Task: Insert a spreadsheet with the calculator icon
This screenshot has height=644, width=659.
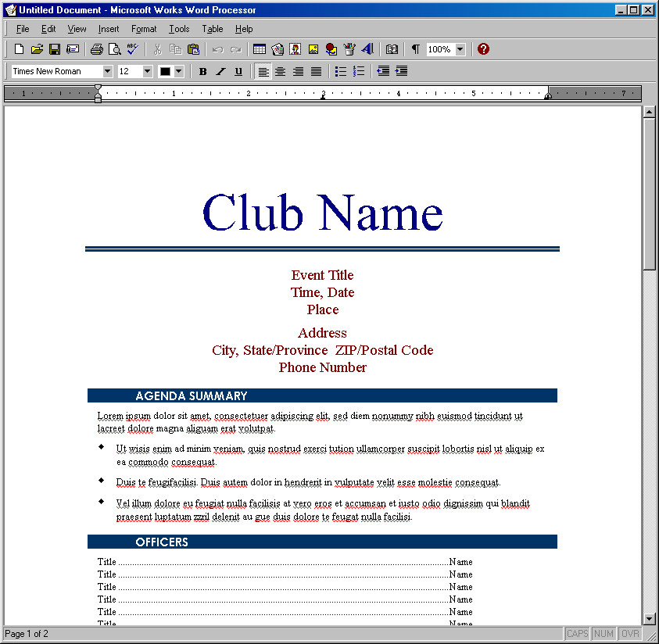Action: tap(278, 49)
